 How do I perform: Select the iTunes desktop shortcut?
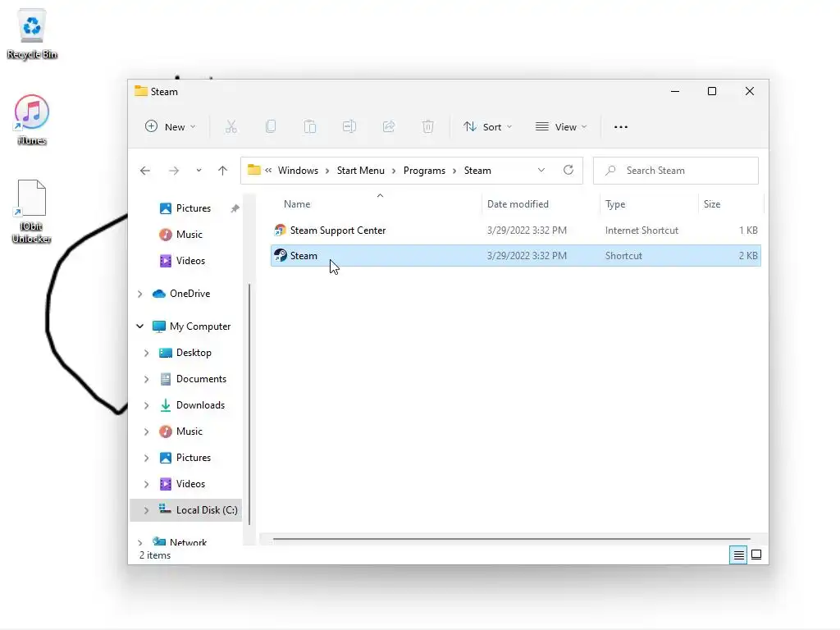pos(32,120)
